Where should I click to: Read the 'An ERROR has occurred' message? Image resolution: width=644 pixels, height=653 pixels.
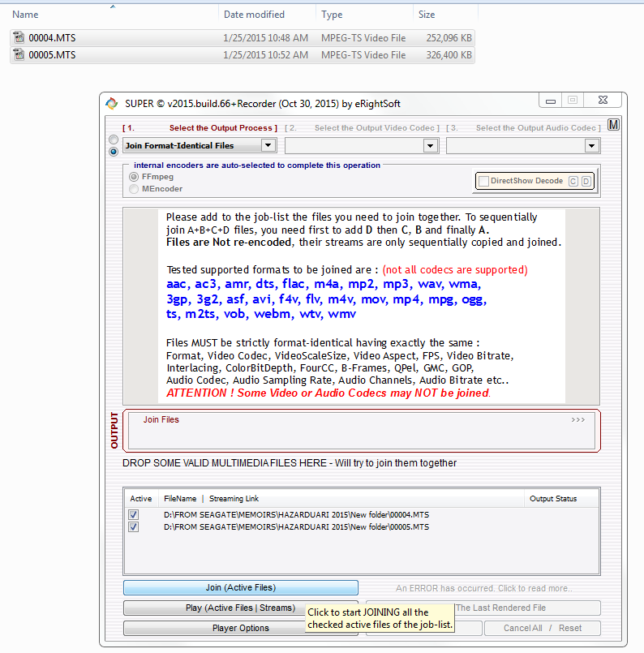pyautogui.click(x=483, y=588)
